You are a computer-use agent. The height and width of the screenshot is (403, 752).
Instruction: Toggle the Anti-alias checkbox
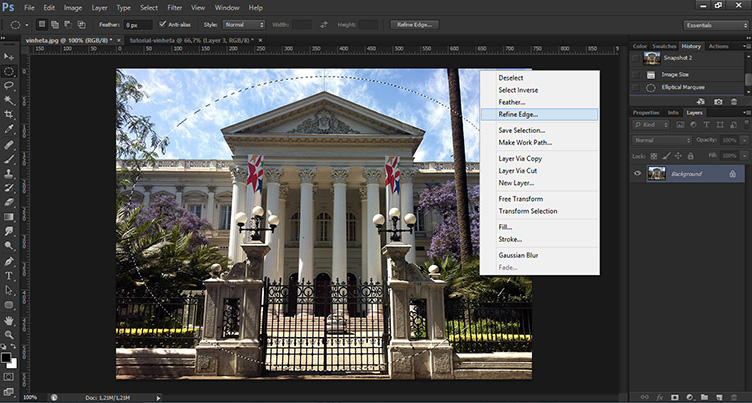163,24
